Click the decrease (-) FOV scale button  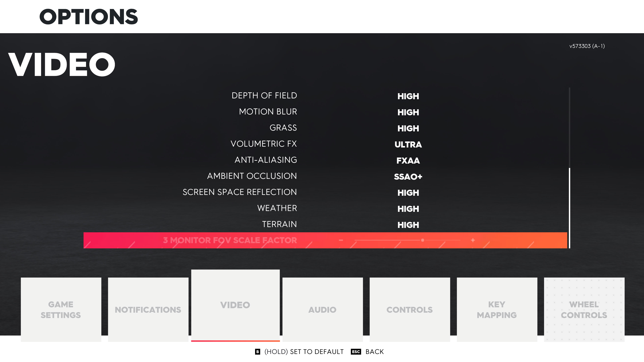341,240
